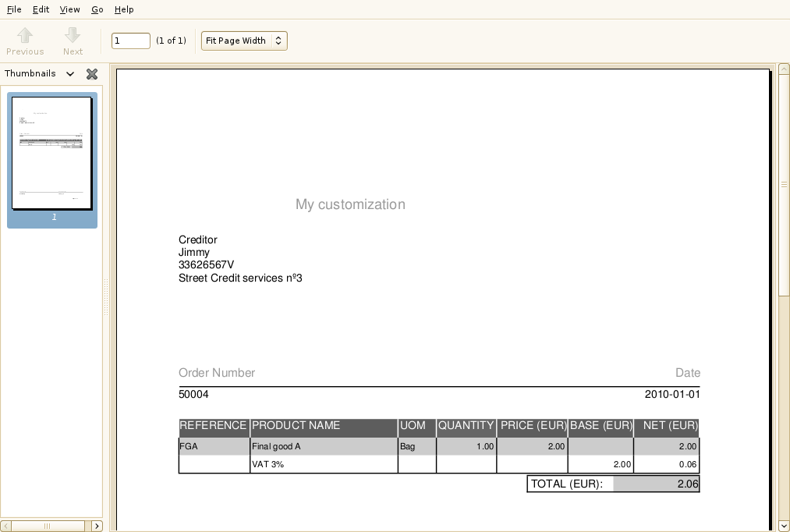Click right arrow of thumbnails horizontal scrollbar
The height and width of the screenshot is (532, 790).
click(x=97, y=527)
